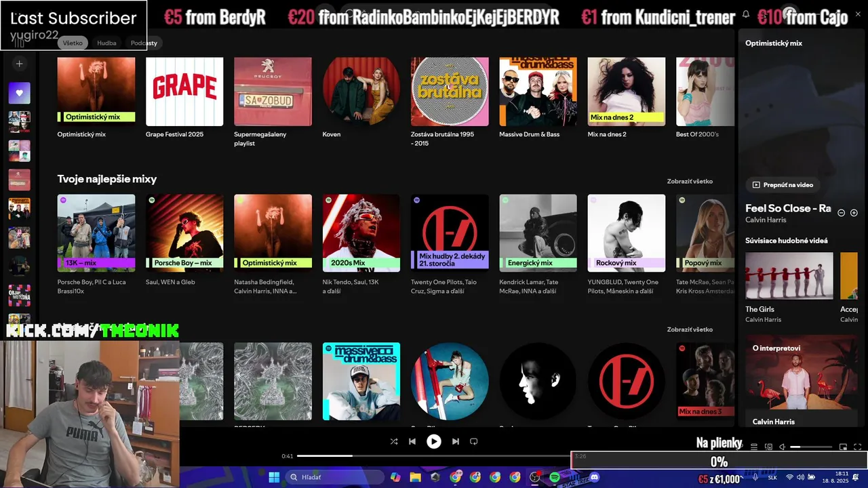The image size is (868, 488).
Task: Click Optimistický mix header in right panel
Action: click(x=774, y=43)
